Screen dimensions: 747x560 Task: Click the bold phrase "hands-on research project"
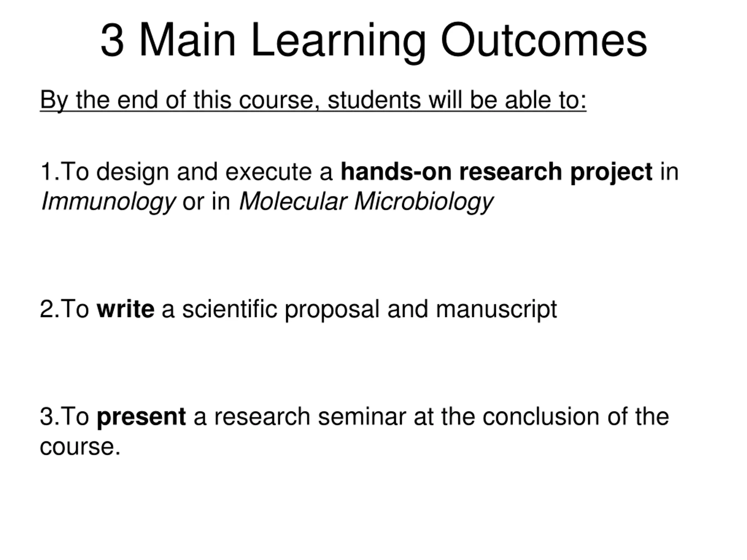click(496, 171)
